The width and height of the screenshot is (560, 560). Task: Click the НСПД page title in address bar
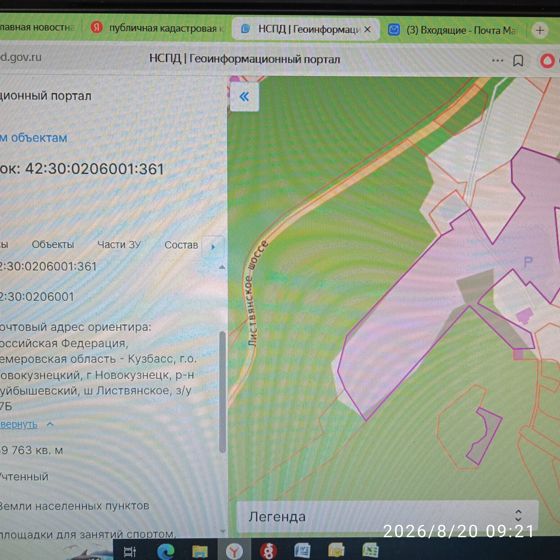244,59
